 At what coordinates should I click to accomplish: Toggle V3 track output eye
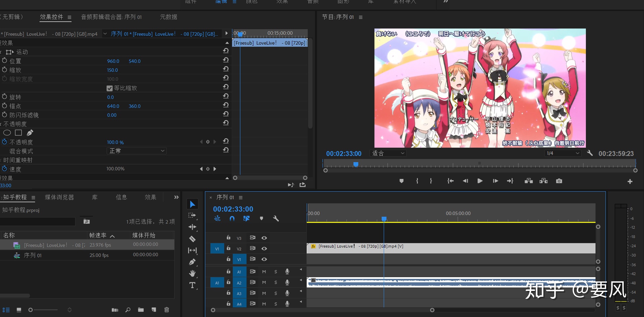pos(264,238)
